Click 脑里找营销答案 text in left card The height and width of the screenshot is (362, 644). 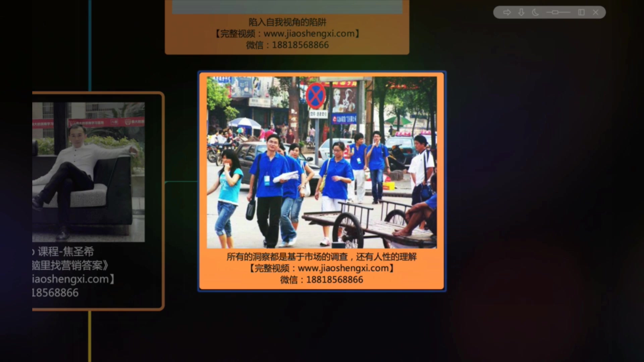tap(70, 265)
